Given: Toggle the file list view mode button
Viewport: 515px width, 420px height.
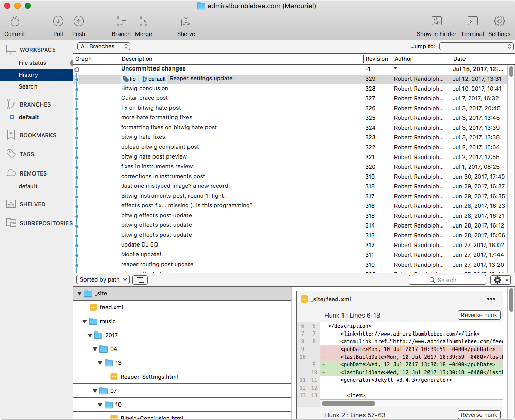Looking at the screenshot, I should tap(140, 279).
